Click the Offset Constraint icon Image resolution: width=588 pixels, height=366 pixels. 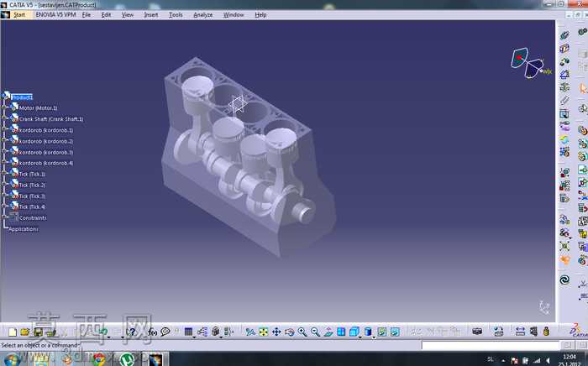[564, 61]
